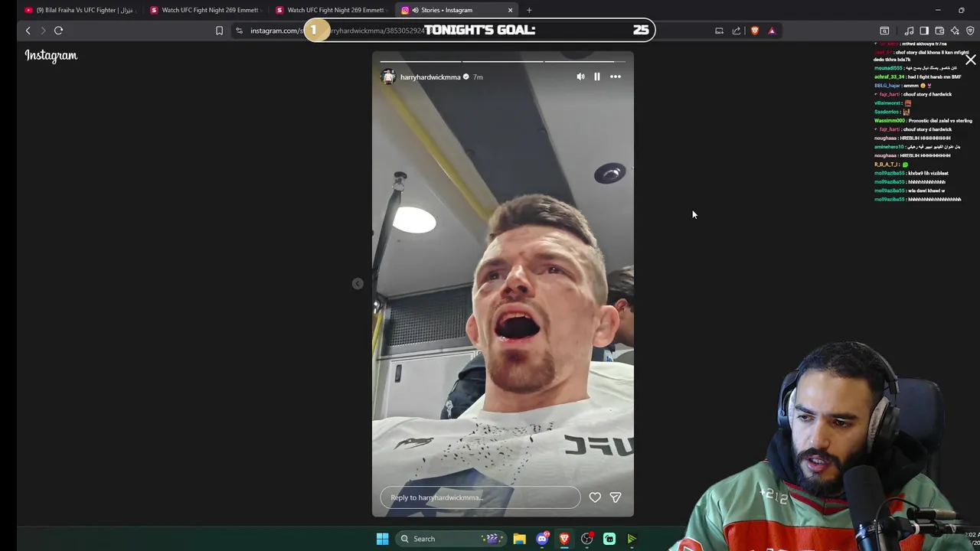Like the story with the heart icon
980x551 pixels.
[x=595, y=497]
